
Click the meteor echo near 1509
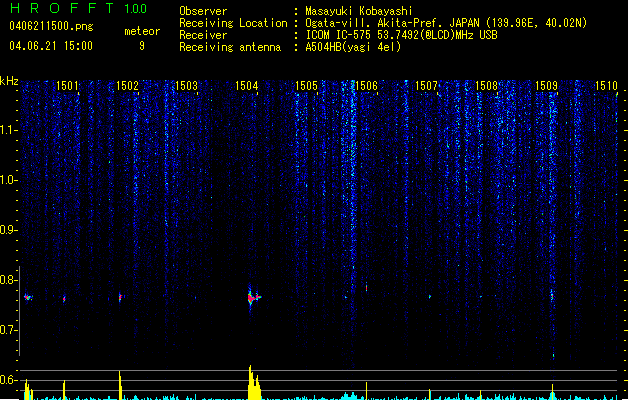tap(552, 296)
